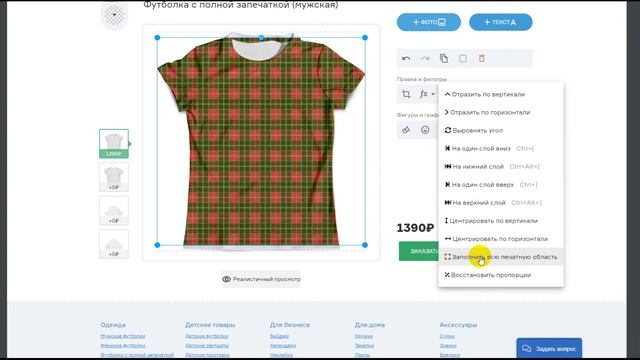Image resolution: width=640 pixels, height=360 pixels.
Task: Click the add text button
Action: (x=500, y=22)
